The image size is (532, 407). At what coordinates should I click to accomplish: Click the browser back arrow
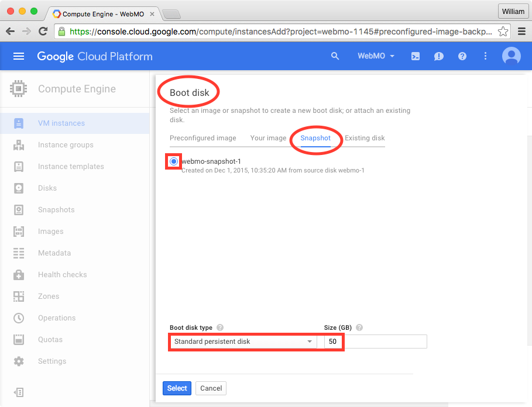pyautogui.click(x=10, y=32)
